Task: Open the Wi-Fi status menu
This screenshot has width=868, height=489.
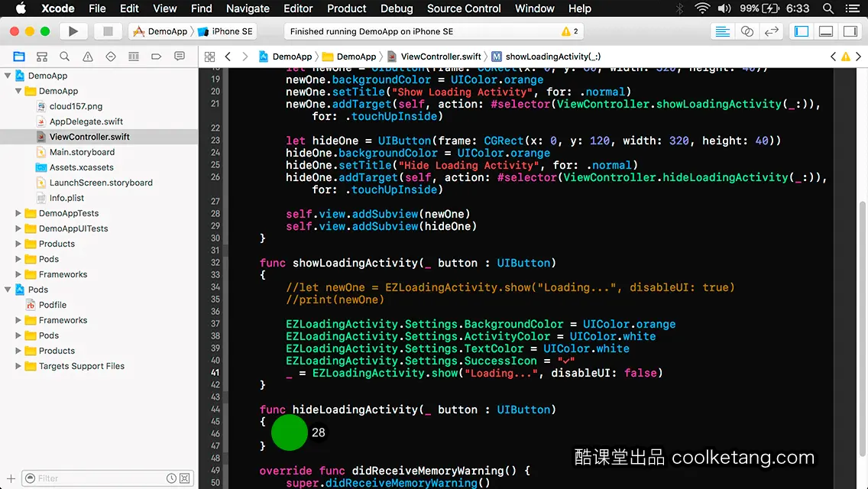Action: coord(702,8)
